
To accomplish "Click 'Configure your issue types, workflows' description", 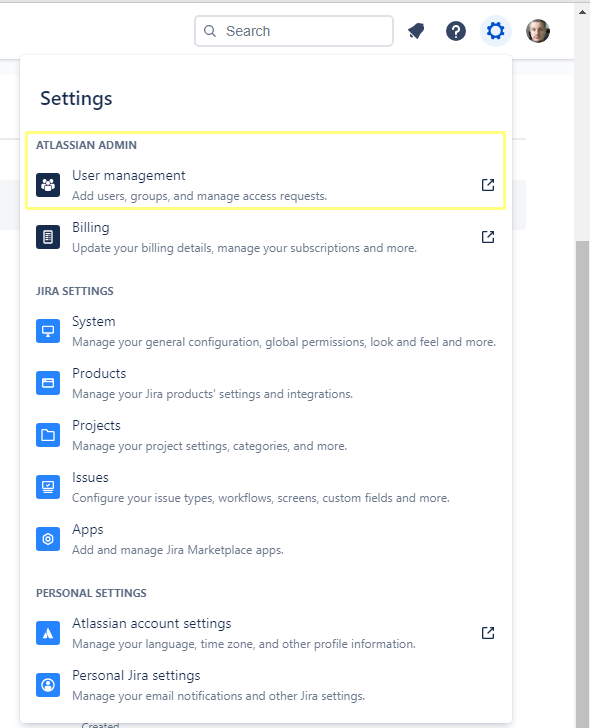I will click(261, 498).
